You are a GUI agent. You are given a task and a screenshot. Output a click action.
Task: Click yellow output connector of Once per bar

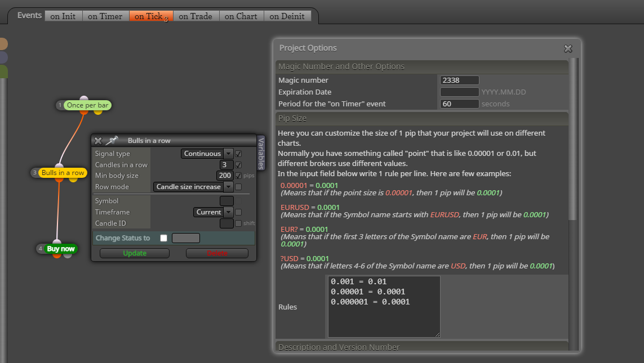click(x=97, y=111)
